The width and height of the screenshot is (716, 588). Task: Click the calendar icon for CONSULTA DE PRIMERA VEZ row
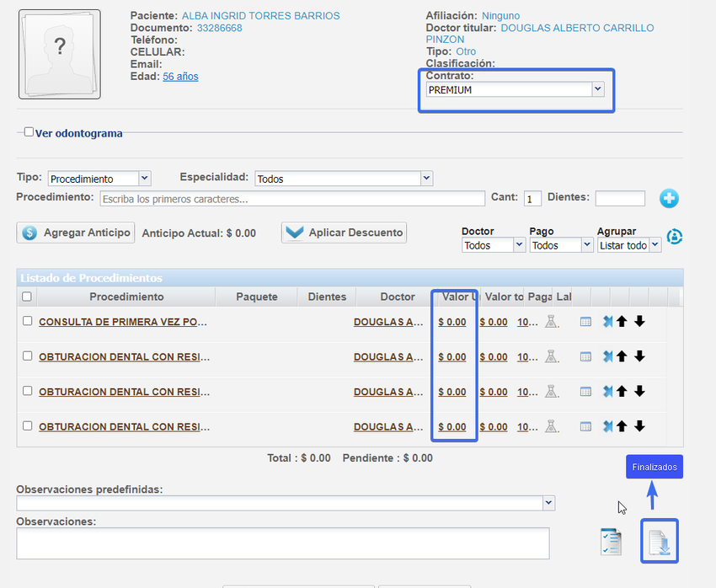pyautogui.click(x=585, y=322)
